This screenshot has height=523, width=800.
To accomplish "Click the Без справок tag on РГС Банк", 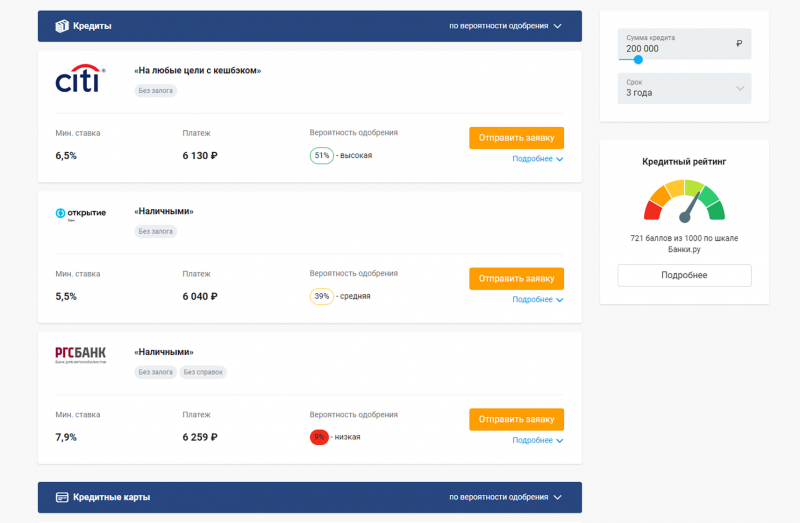I will pyautogui.click(x=203, y=372).
